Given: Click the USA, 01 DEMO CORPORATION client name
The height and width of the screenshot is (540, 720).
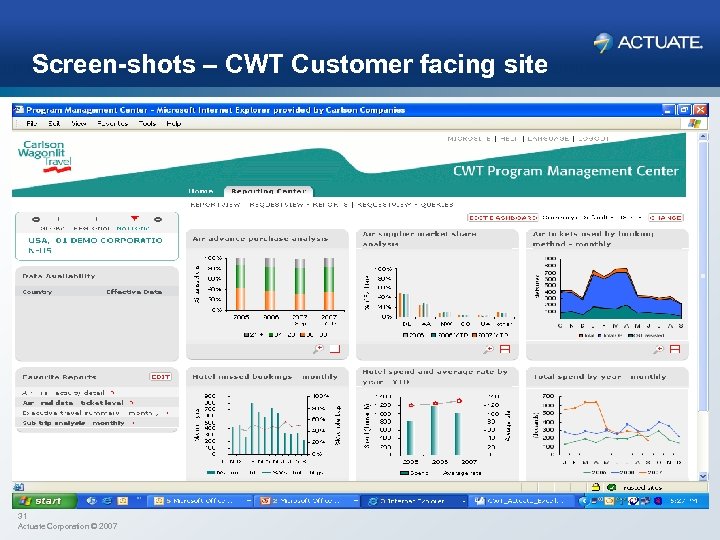Looking at the screenshot, I should tap(95, 245).
